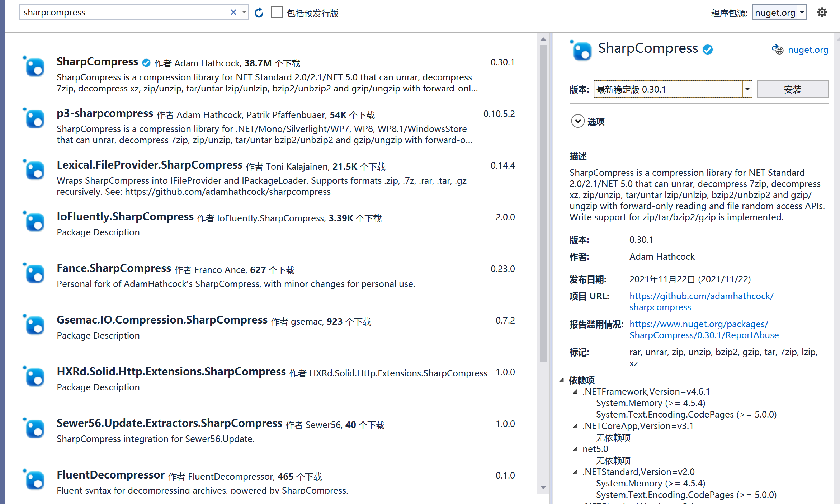Select SharpCompress package title in results

tap(97, 61)
